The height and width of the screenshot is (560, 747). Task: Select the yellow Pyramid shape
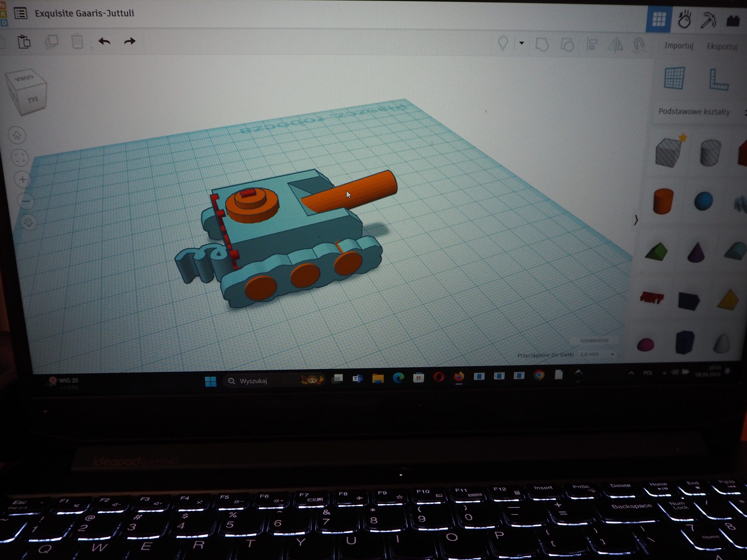(x=729, y=300)
